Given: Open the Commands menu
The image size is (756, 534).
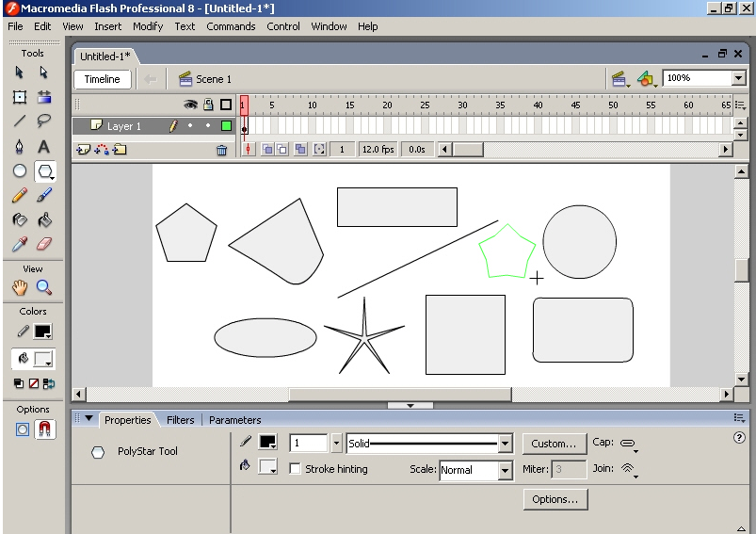Looking at the screenshot, I should click(231, 26).
